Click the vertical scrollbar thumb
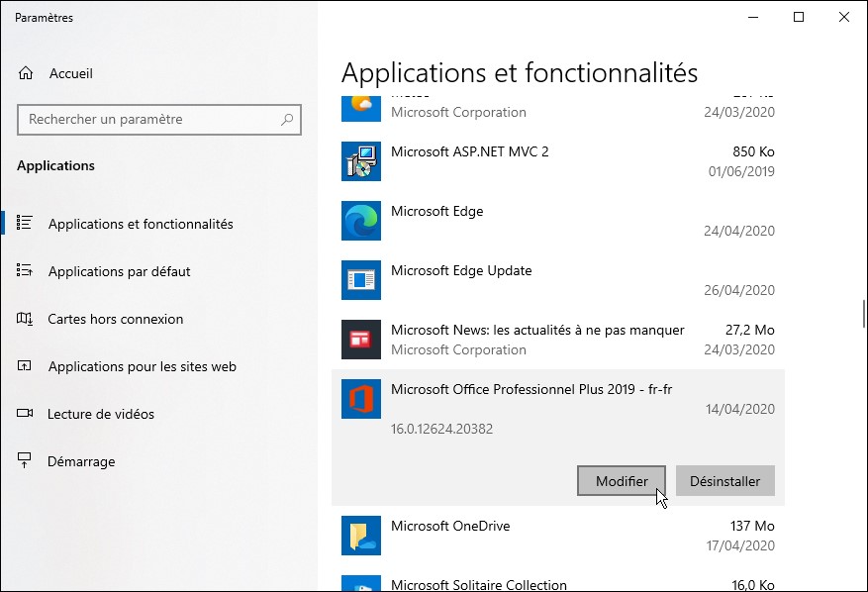This screenshot has height=592, width=868. coord(864,314)
